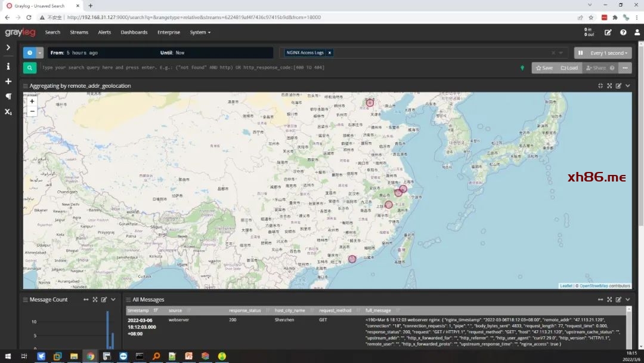
Task: Click the green search magnifier button
Action: [30, 67]
